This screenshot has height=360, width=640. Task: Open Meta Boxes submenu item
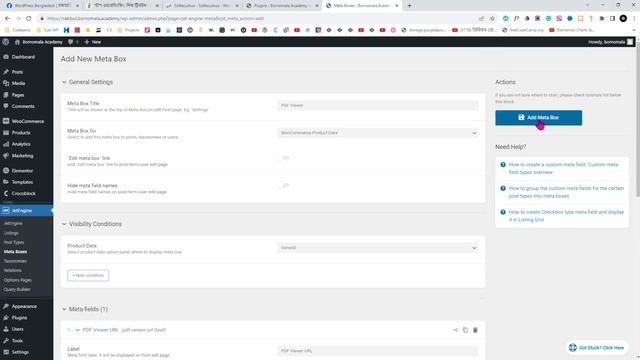tap(16, 252)
